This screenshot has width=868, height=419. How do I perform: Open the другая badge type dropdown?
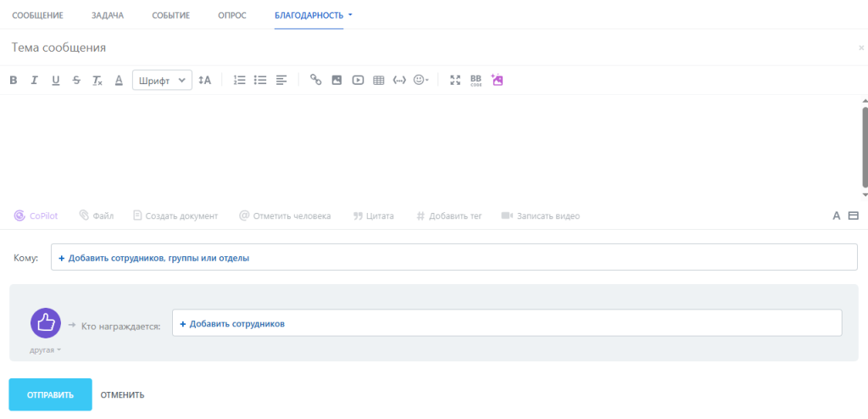coord(46,350)
